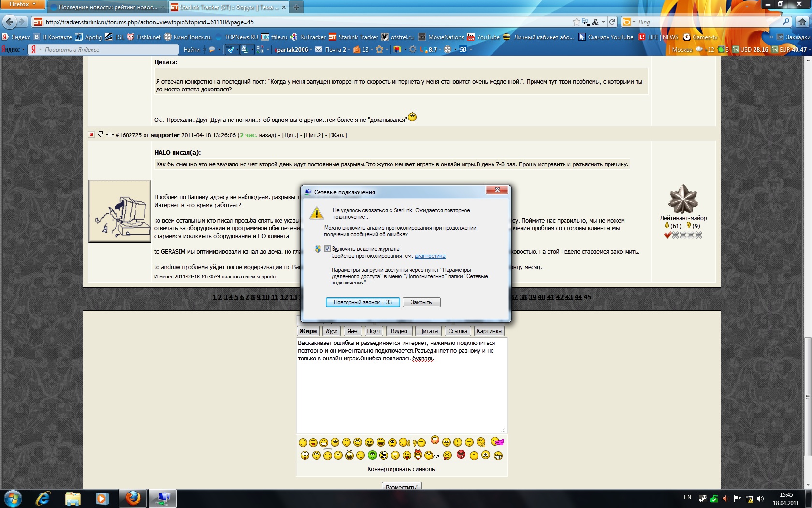Viewport: 812px width, 508px height.
Task: Apply bold with 'Жирн' editor button
Action: coord(308,331)
